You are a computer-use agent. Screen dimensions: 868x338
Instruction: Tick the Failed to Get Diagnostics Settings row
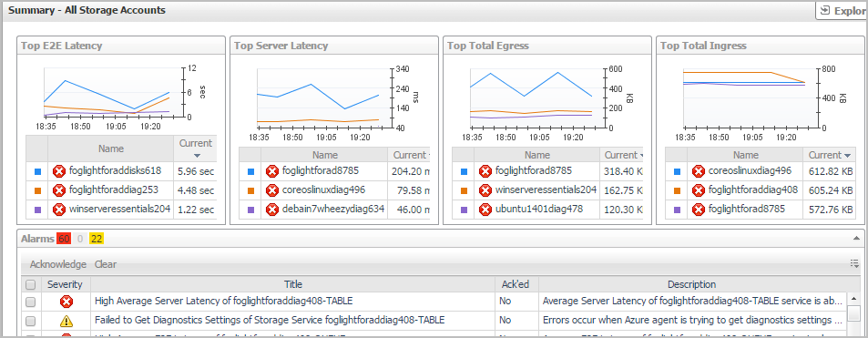click(x=31, y=321)
